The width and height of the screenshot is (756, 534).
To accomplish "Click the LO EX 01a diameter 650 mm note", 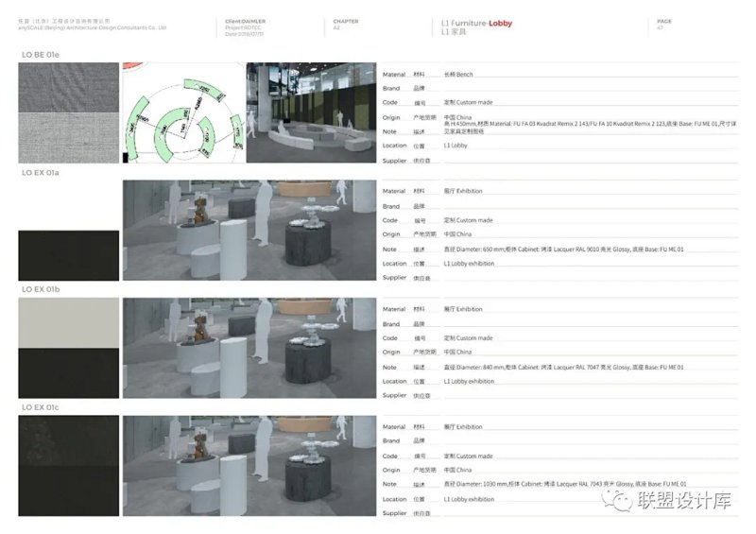I will (563, 250).
